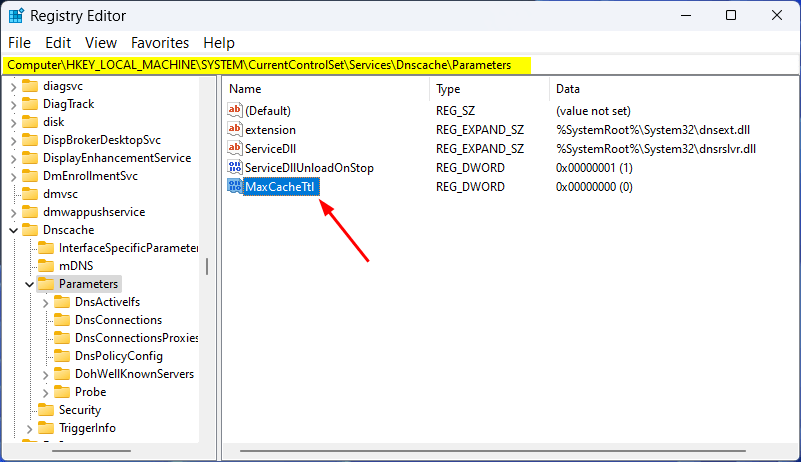Screen dimensions: 801x462
Task: Expand the DnsActiveIfs subkey
Action: tap(45, 303)
